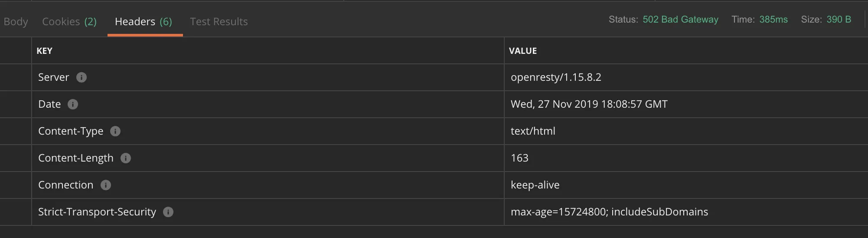The width and height of the screenshot is (868, 238).
Task: Click the 502 Bad Gateway status
Action: click(x=680, y=20)
